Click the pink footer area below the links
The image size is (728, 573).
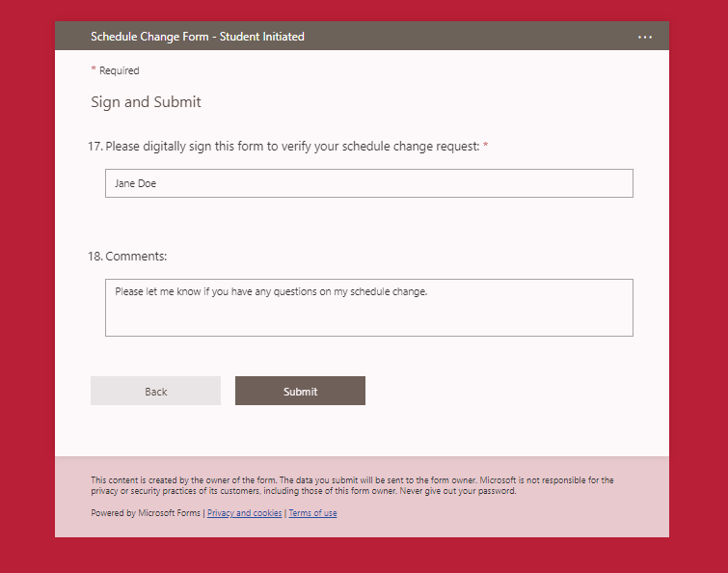coord(363,529)
